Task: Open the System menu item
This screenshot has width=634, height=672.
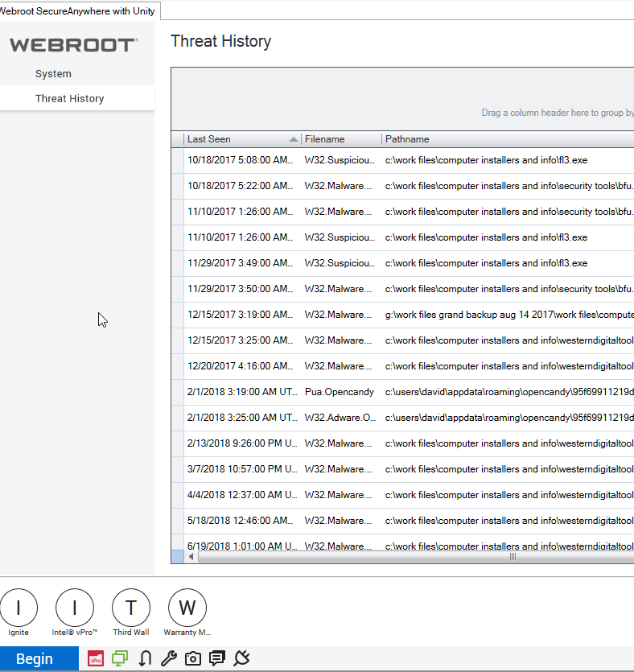Action: (x=53, y=74)
